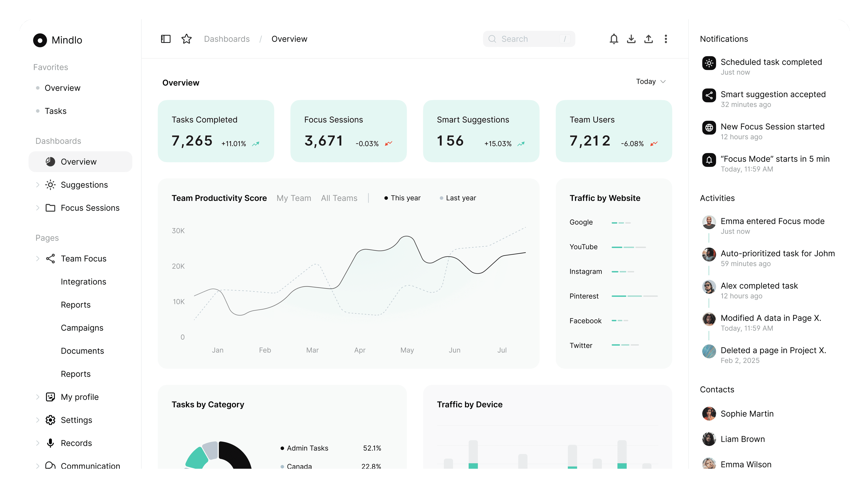The height and width of the screenshot is (488, 868).
Task: Go to Dashboards breadcrumb link
Action: (227, 39)
